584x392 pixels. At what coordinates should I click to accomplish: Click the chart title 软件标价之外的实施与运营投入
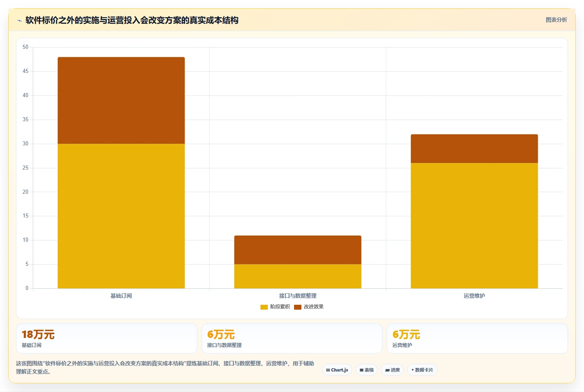point(132,20)
